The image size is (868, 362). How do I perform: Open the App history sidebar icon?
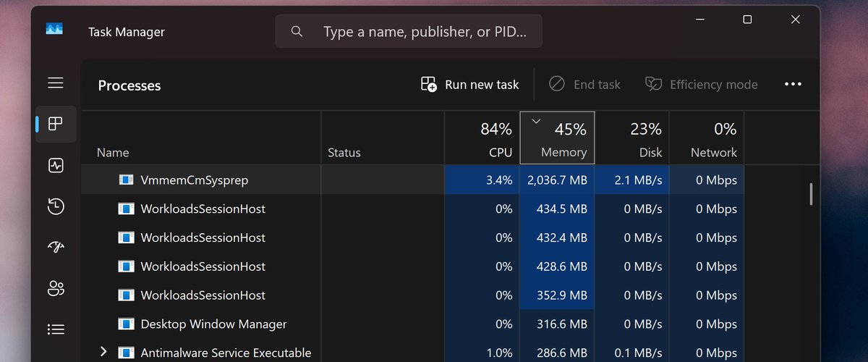[x=56, y=206]
